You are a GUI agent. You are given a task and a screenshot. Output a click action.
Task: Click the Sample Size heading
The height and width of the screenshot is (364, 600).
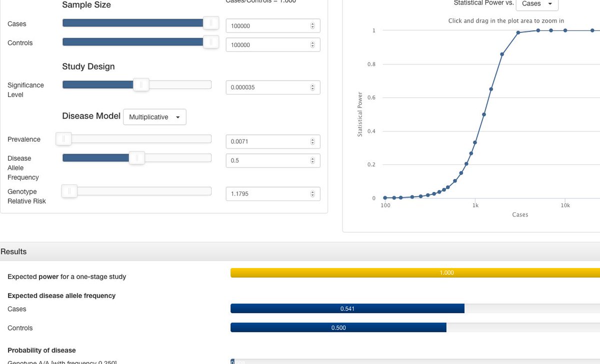(x=86, y=5)
